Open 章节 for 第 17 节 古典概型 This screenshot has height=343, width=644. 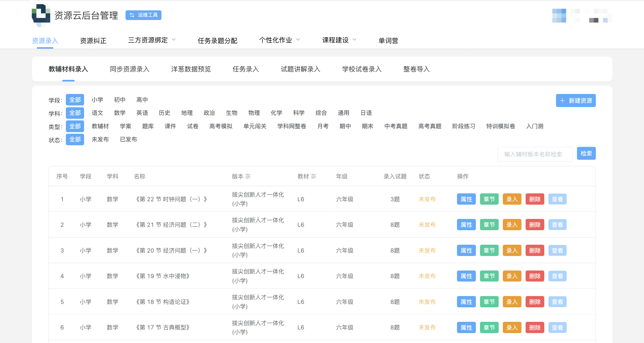coord(489,328)
